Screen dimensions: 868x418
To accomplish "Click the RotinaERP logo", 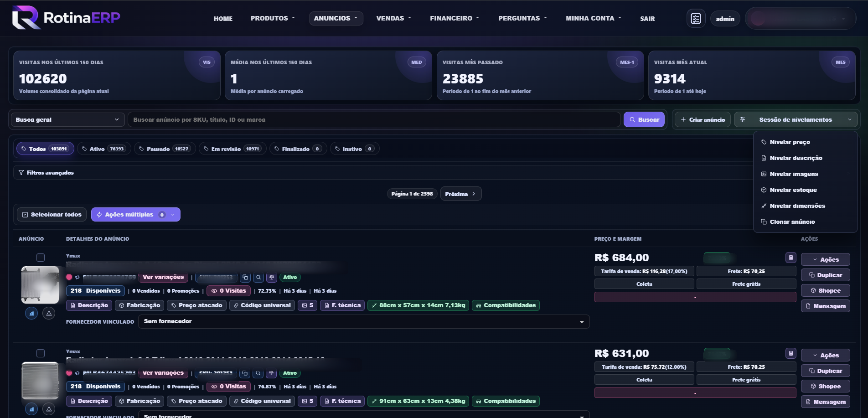I will click(x=66, y=18).
